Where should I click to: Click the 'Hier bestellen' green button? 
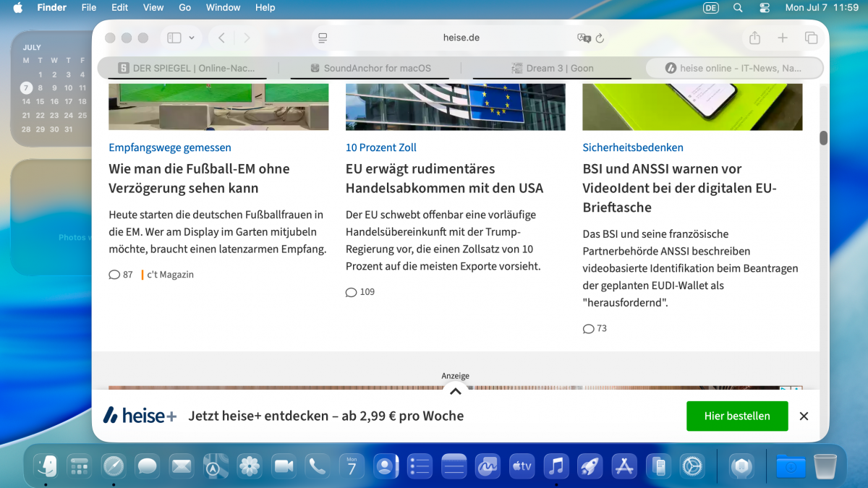pyautogui.click(x=736, y=416)
